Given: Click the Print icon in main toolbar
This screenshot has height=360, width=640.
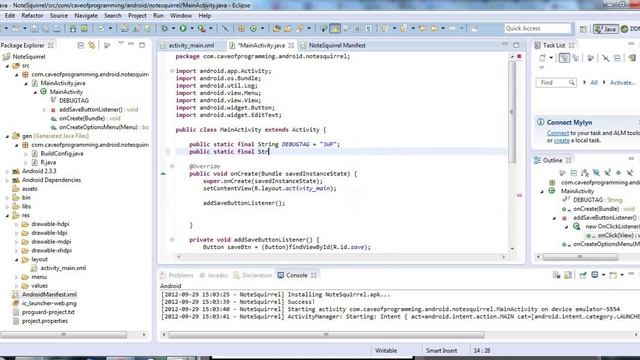Looking at the screenshot, I should (57, 28).
